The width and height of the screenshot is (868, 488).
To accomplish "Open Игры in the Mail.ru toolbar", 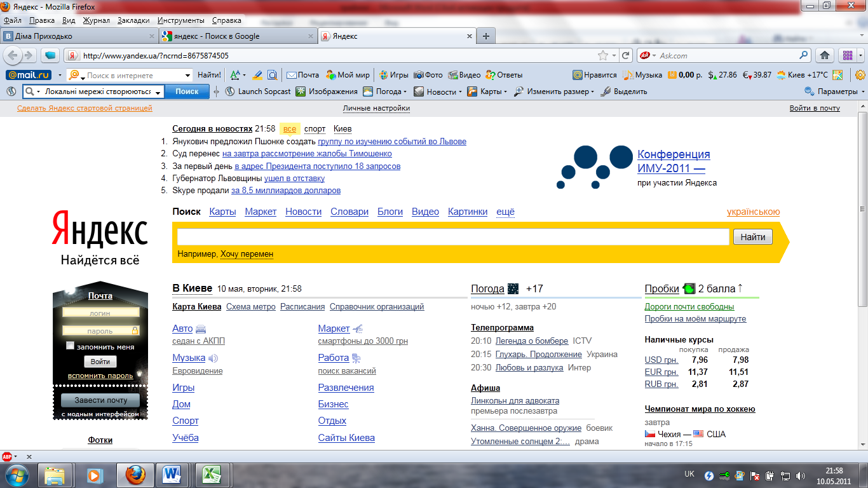I will (394, 75).
